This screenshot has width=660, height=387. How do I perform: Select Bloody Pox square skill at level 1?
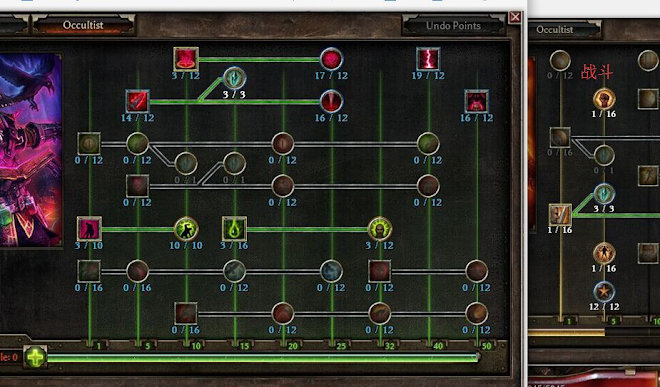pyautogui.click(x=89, y=144)
